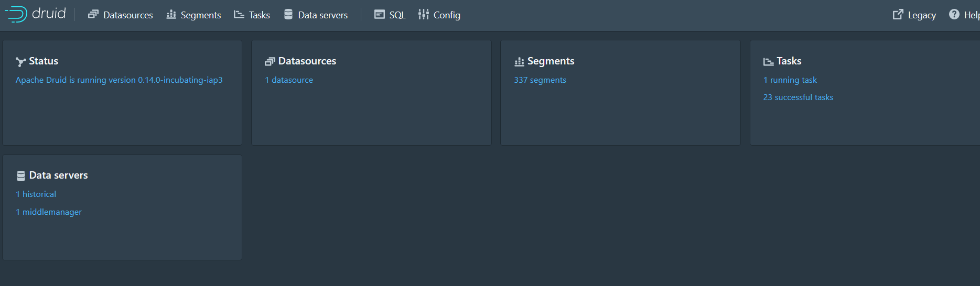Open the Druid version status link
The width and height of the screenshot is (980, 286).
coord(119,80)
